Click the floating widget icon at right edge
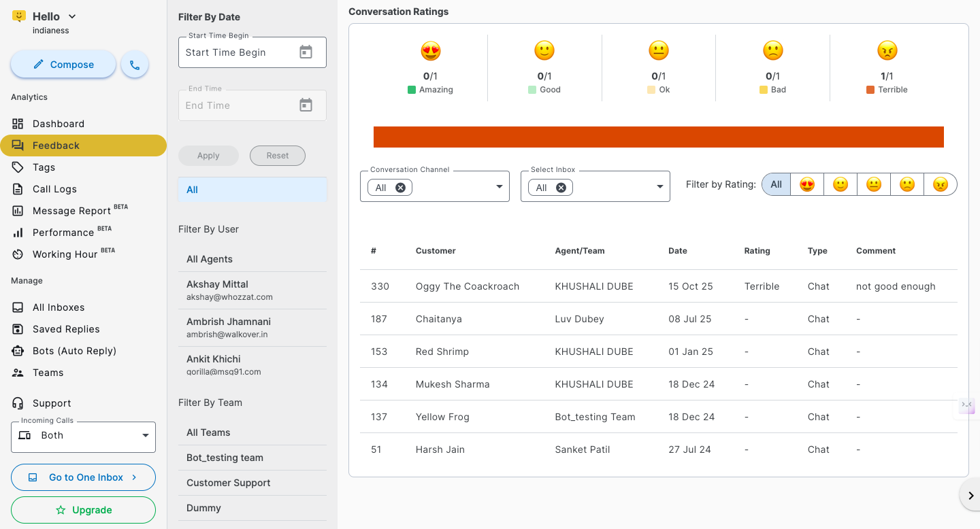 967,405
